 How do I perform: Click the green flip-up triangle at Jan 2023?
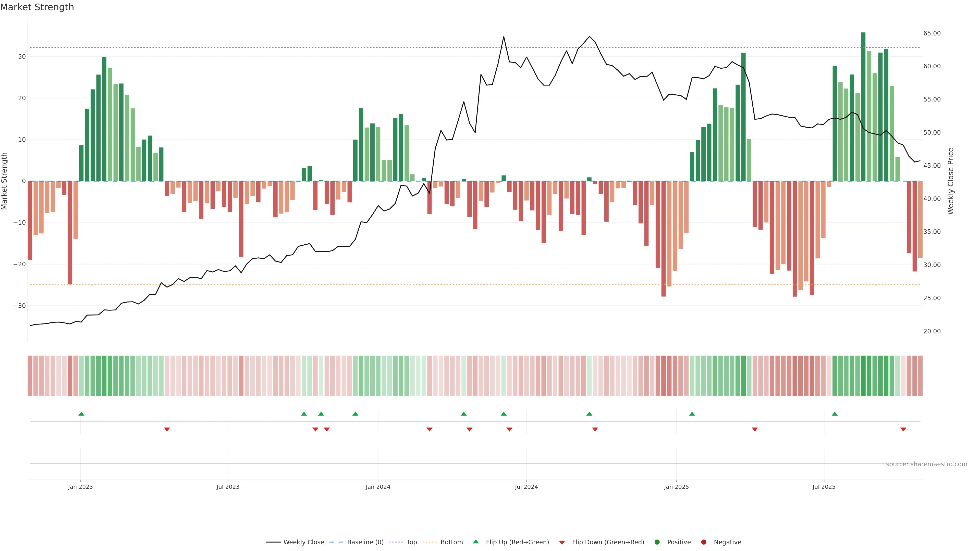pos(81,414)
